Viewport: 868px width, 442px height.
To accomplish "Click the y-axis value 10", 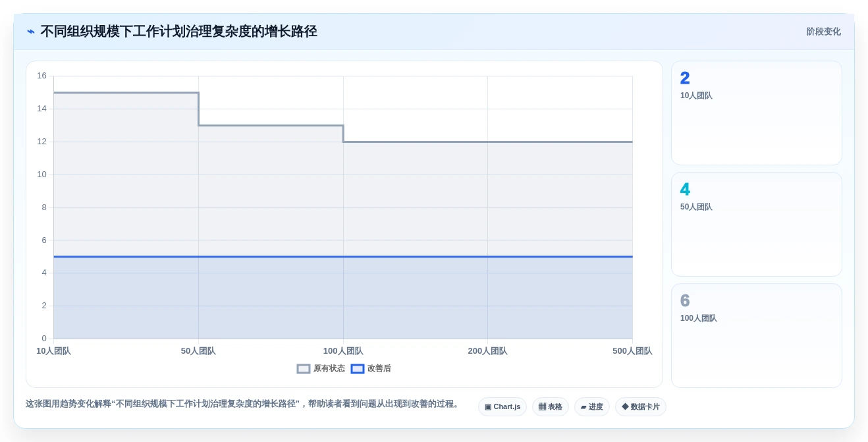I will click(42, 175).
